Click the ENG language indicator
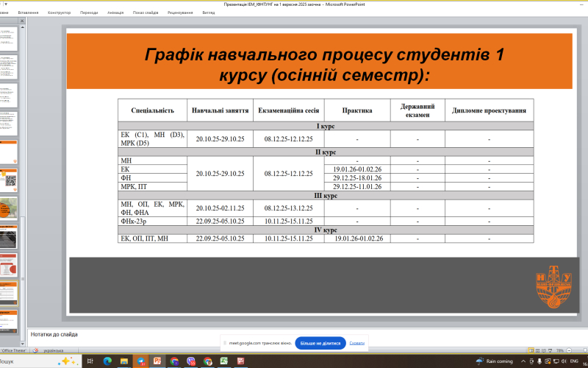Image resolution: width=588 pixels, height=368 pixels. point(573,361)
